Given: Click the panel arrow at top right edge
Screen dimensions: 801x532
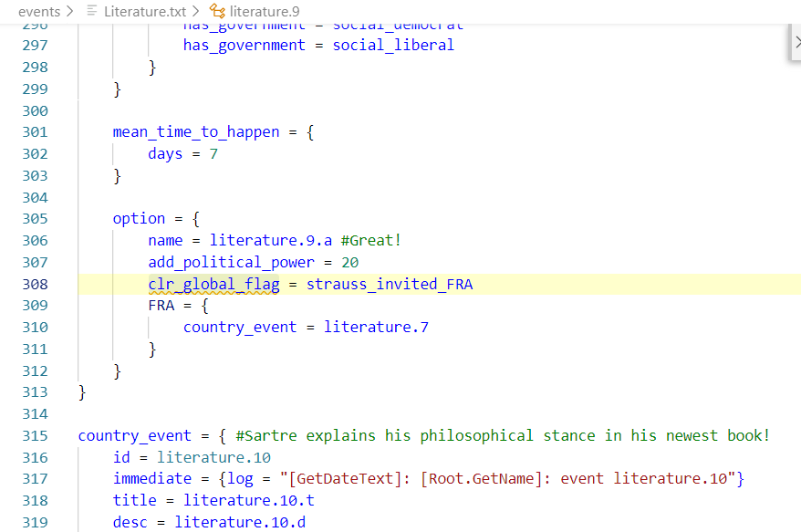Looking at the screenshot, I should point(797,42).
